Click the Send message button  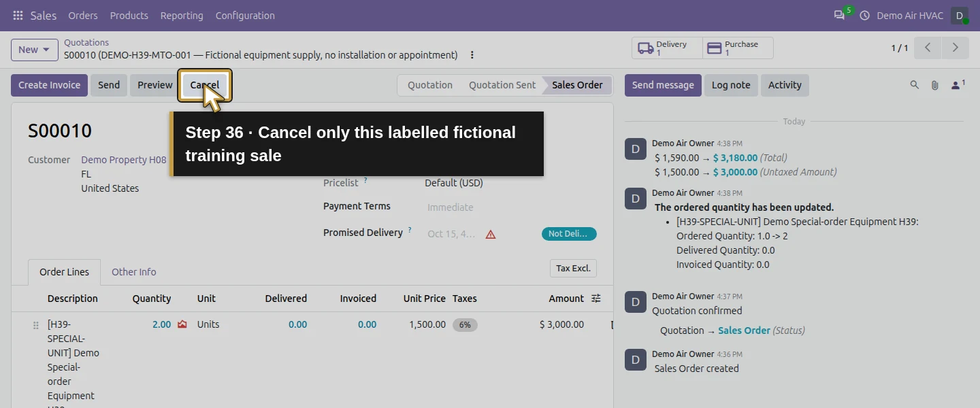coord(663,85)
